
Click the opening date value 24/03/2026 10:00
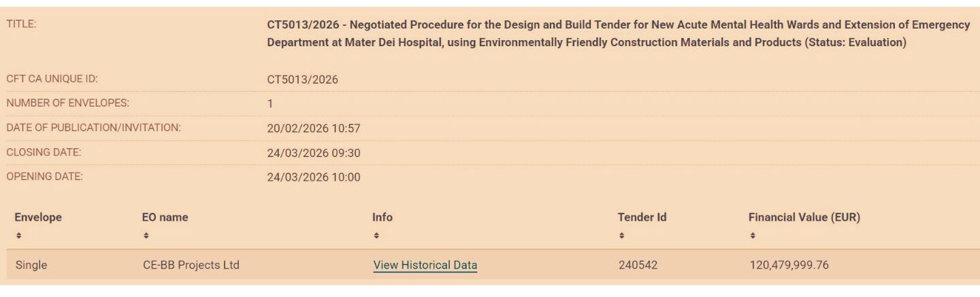314,177
